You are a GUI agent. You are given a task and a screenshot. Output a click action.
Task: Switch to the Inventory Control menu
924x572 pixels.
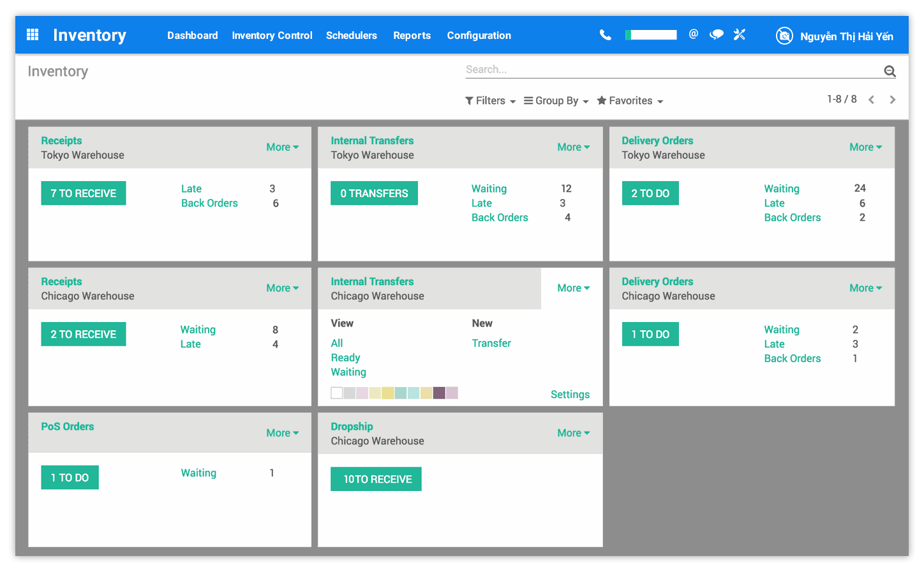(272, 35)
